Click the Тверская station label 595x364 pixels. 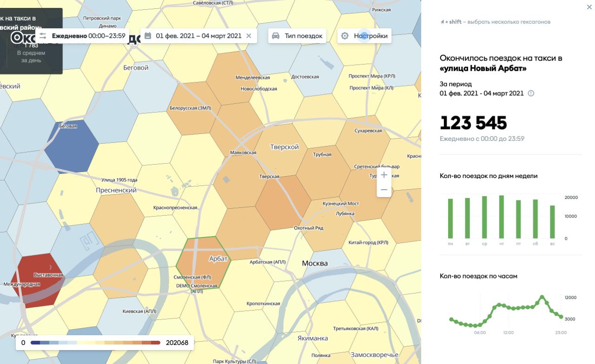tap(269, 177)
